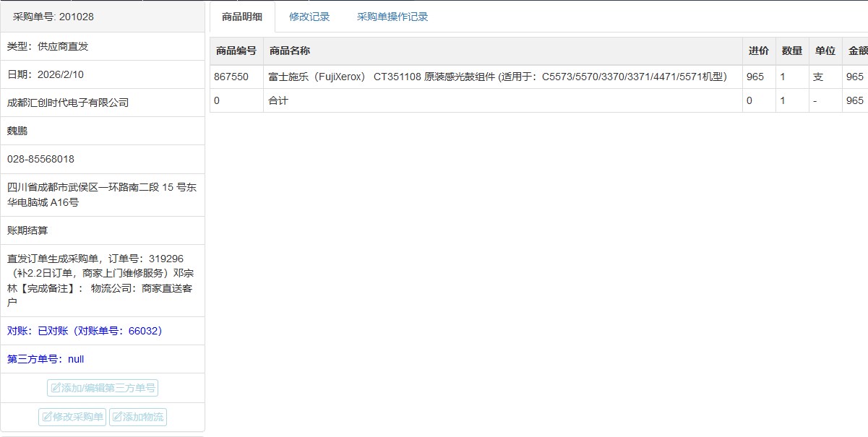Select product code 867550 cell
Image resolution: width=868 pixels, height=437 pixels.
pyautogui.click(x=231, y=77)
